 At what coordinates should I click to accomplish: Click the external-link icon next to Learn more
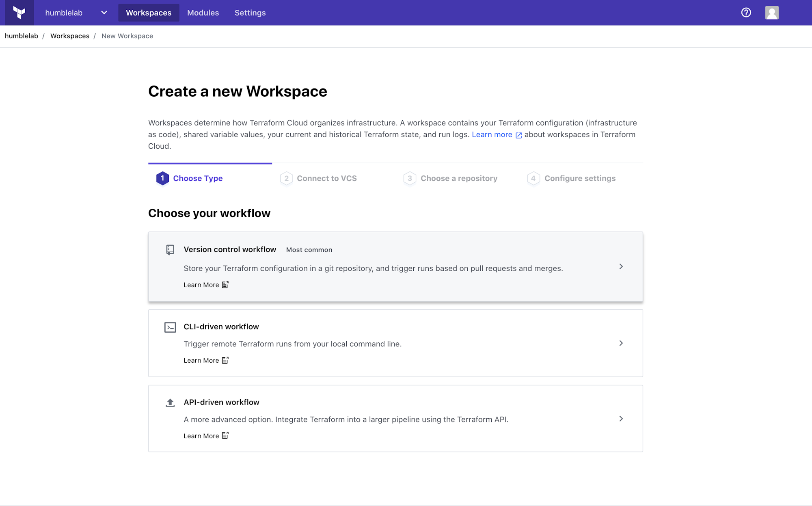tap(518, 135)
